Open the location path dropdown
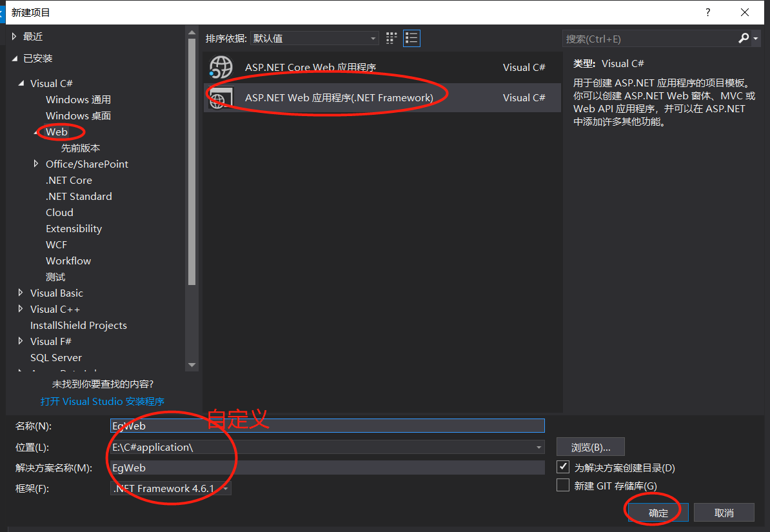Image resolution: width=770 pixels, height=532 pixels. (x=538, y=447)
